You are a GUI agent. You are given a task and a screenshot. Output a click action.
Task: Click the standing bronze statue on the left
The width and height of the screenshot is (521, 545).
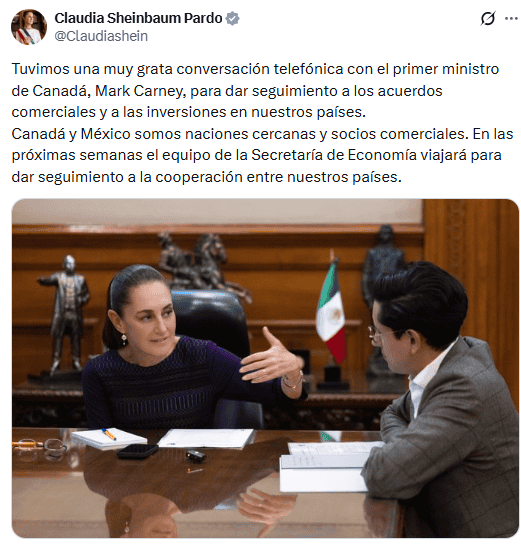65,315
